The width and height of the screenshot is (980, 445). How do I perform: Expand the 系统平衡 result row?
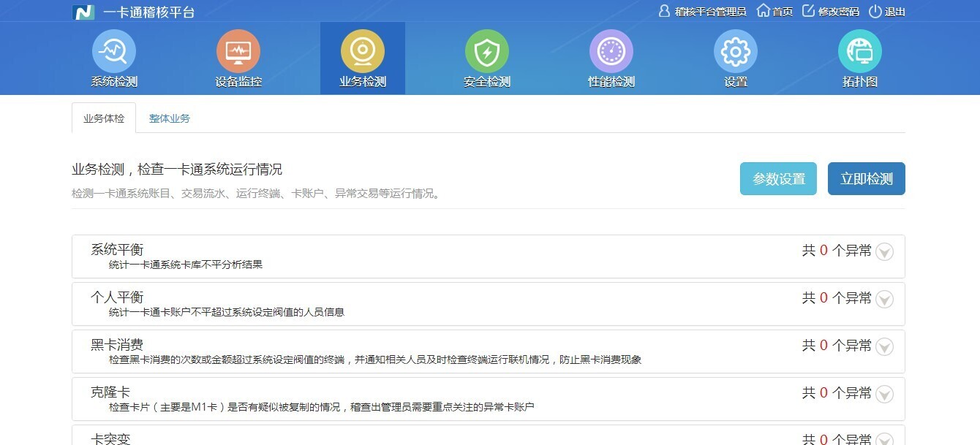(884, 251)
